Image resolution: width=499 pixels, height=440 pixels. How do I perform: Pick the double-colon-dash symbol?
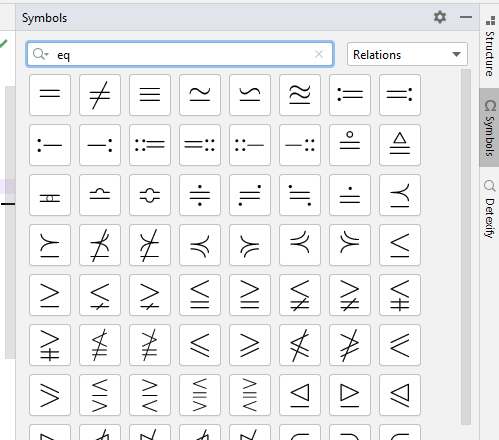tap(250, 145)
